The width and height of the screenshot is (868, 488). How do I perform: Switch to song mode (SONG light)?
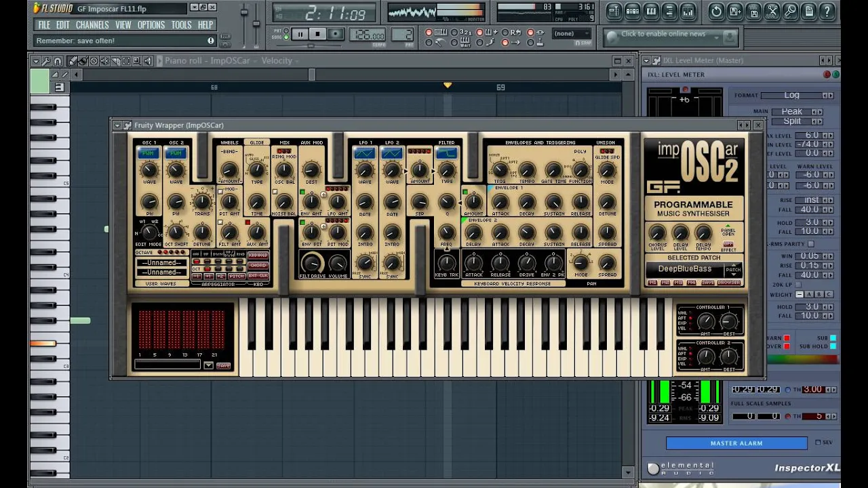[286, 37]
